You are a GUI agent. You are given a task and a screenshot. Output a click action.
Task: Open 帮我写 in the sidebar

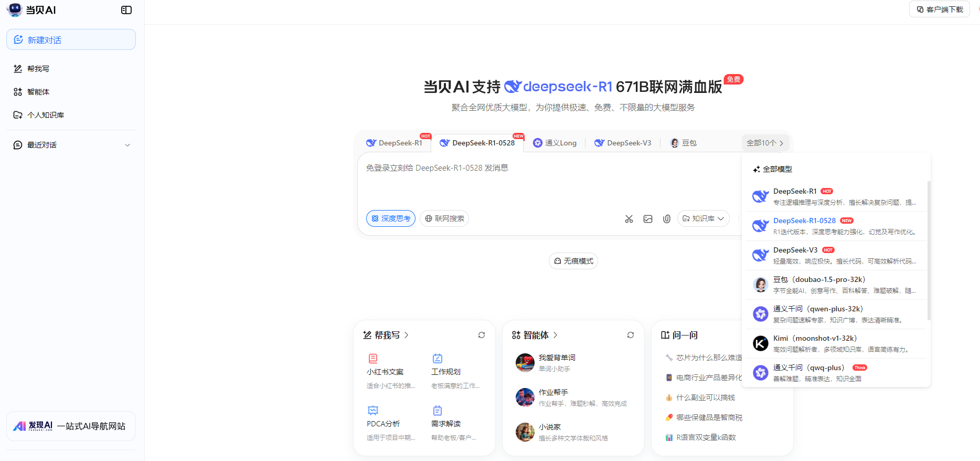71,69
